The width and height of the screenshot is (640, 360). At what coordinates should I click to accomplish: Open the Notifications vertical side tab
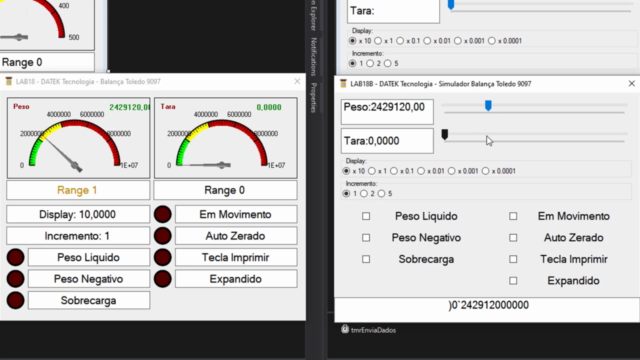(x=313, y=57)
